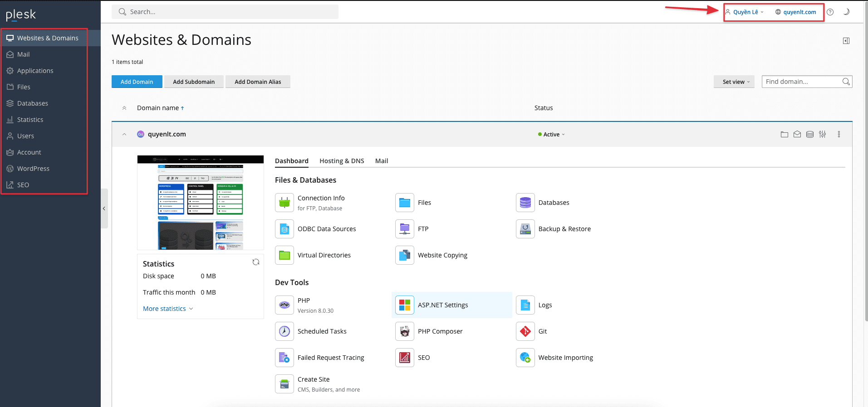Collapse the quyenlt.com domain row
Screen dimensions: 868x407
tap(124, 134)
